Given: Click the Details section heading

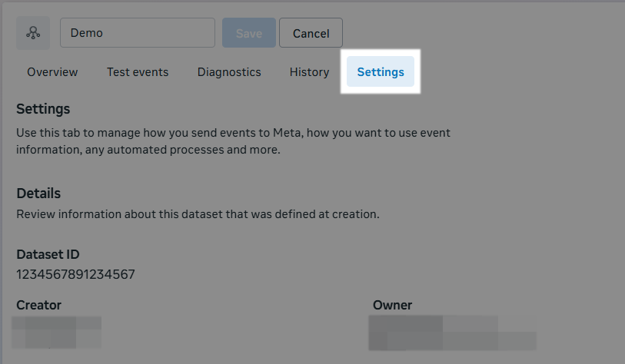Looking at the screenshot, I should coord(38,194).
